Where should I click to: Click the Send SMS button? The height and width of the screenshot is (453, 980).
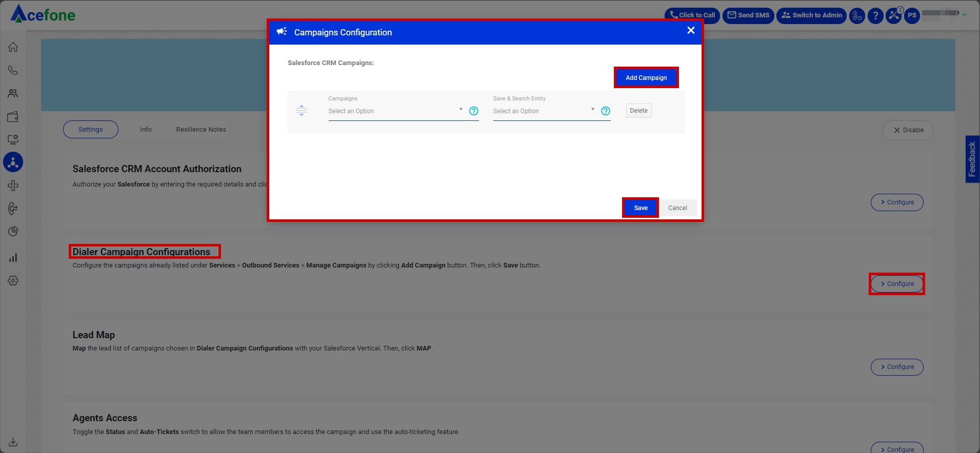click(x=748, y=15)
